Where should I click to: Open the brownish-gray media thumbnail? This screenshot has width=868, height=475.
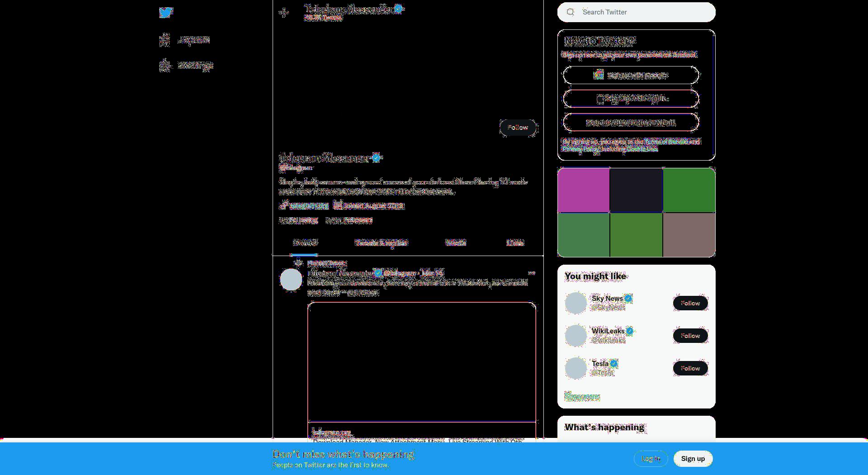689,235
